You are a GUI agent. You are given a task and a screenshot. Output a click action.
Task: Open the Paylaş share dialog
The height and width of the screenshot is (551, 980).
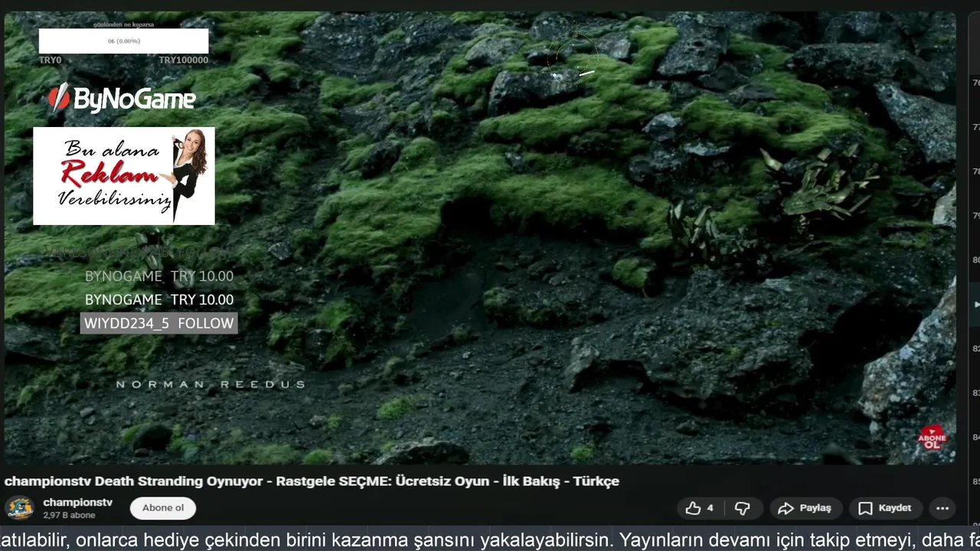805,508
